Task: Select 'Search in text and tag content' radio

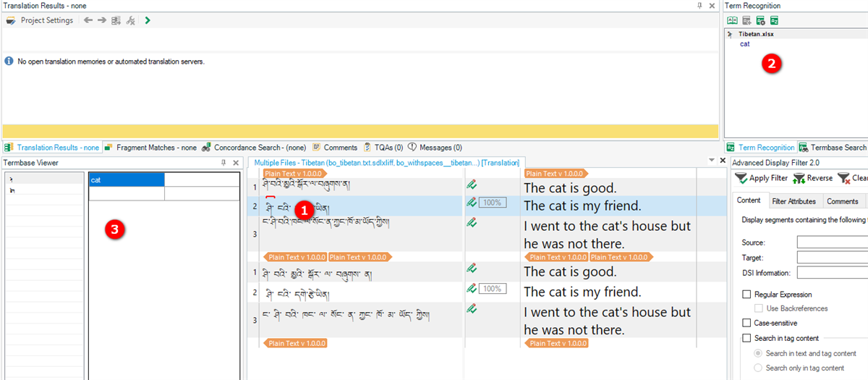Action: [759, 353]
